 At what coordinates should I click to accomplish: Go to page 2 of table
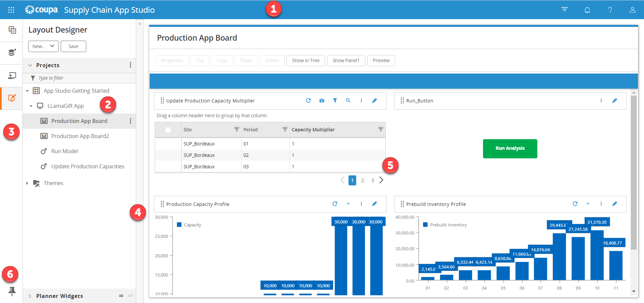(x=363, y=180)
